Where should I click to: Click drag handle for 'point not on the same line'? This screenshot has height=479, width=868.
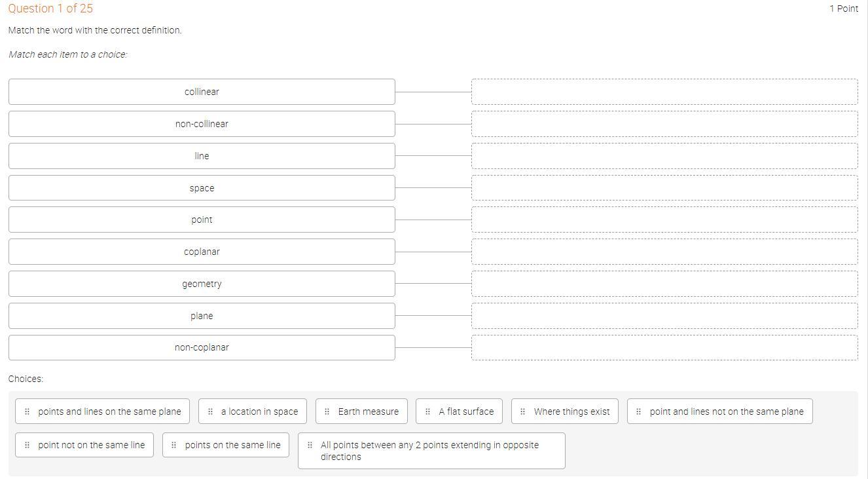[x=27, y=445]
